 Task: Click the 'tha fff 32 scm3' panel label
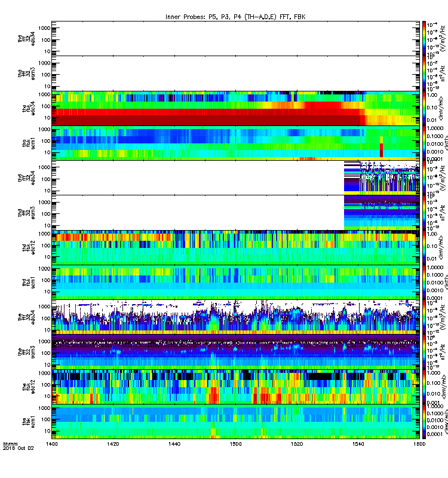(x=26, y=73)
